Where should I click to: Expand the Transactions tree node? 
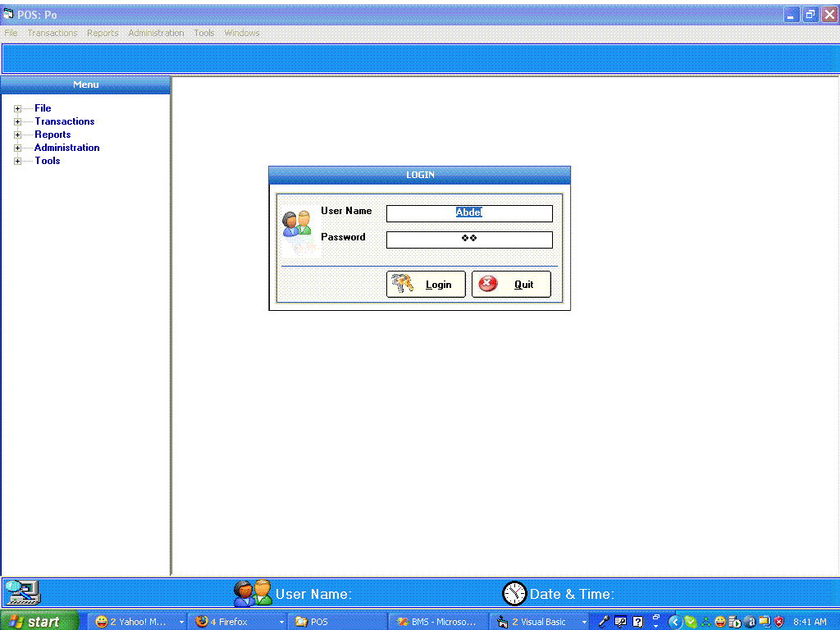[x=18, y=121]
